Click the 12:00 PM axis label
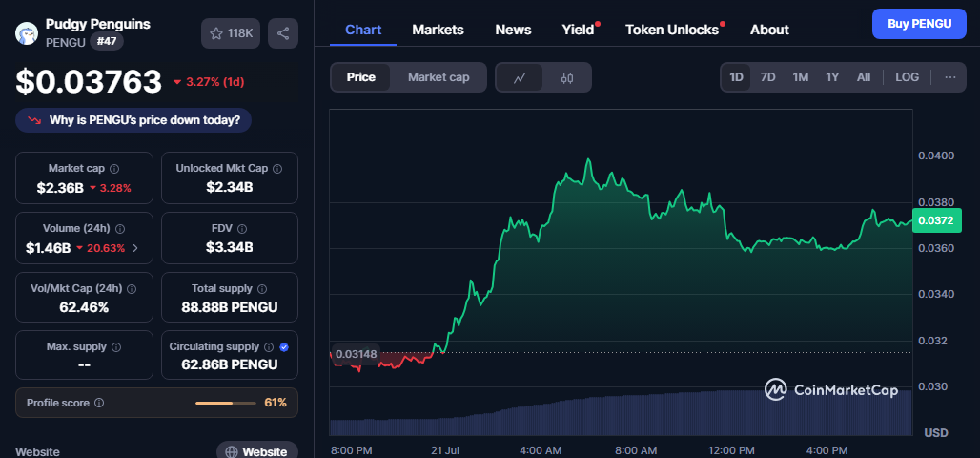 point(732,450)
